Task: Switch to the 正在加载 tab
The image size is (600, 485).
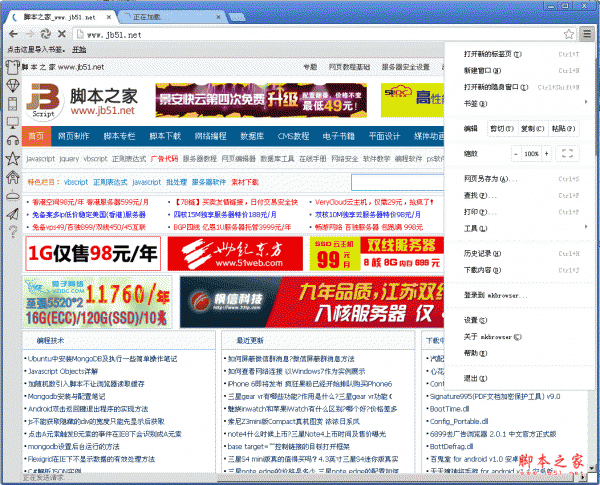Action: pos(170,17)
